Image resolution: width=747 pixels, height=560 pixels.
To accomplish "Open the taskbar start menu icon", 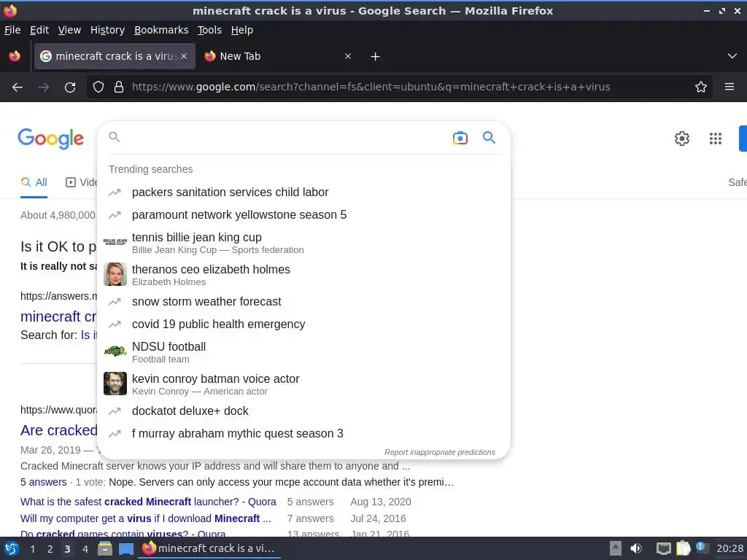I will pyautogui.click(x=12, y=549).
